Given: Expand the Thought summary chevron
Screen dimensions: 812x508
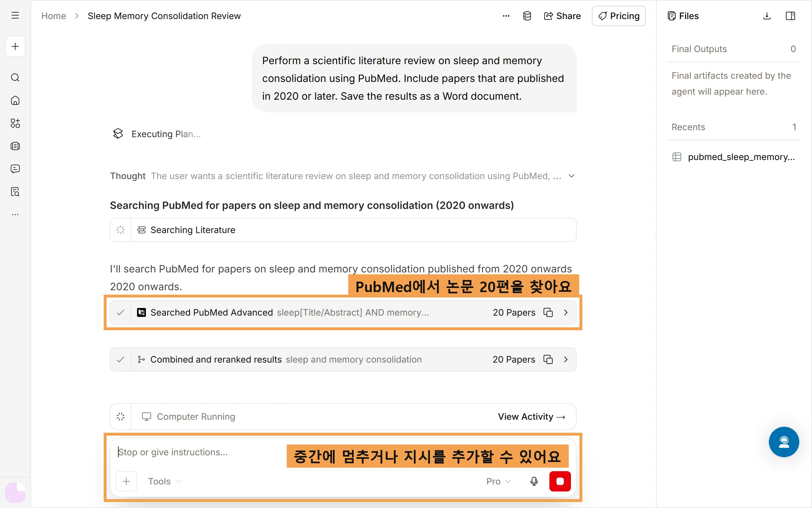Looking at the screenshot, I should [x=572, y=176].
